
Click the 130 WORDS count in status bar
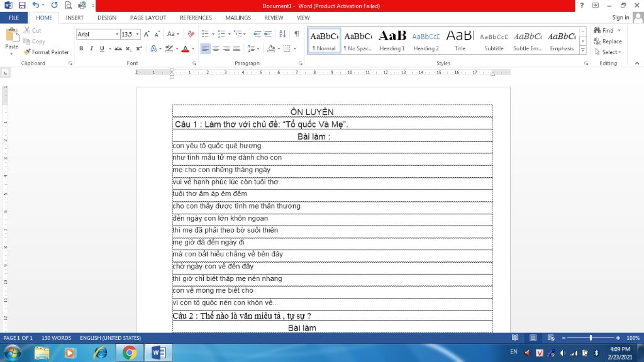[56, 338]
